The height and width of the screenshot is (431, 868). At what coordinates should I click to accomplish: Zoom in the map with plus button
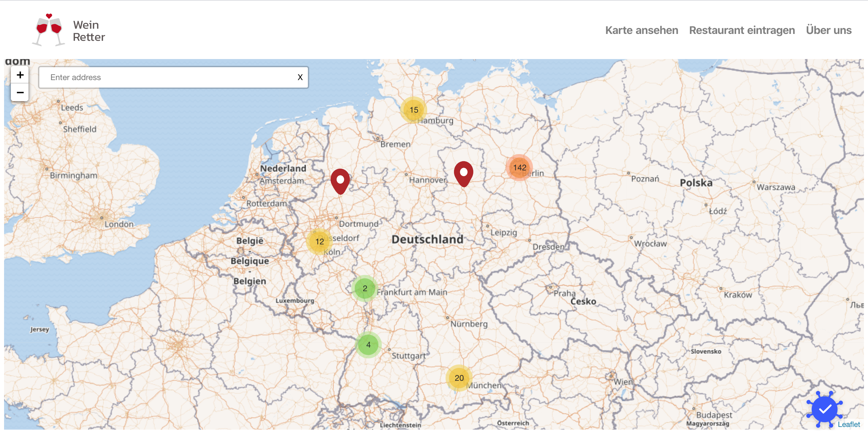point(20,75)
